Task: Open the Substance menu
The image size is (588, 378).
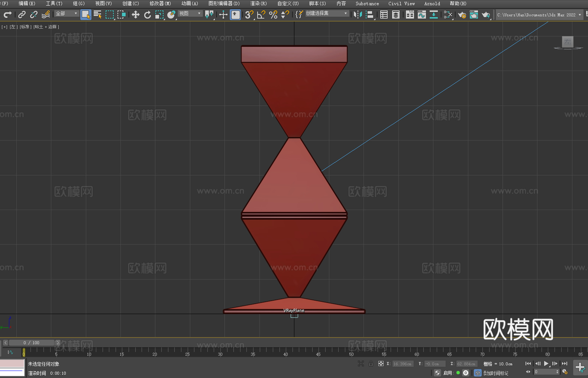Action: pyautogui.click(x=367, y=3)
